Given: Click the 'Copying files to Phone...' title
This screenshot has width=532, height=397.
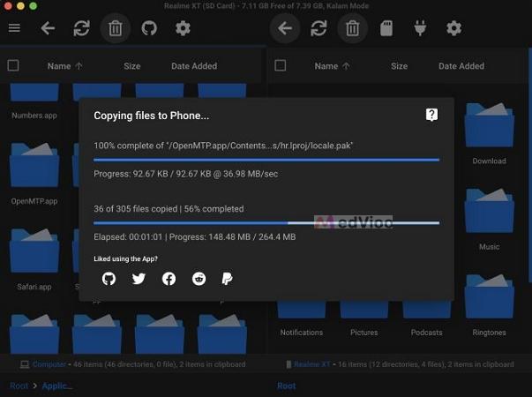Looking at the screenshot, I should tap(152, 116).
